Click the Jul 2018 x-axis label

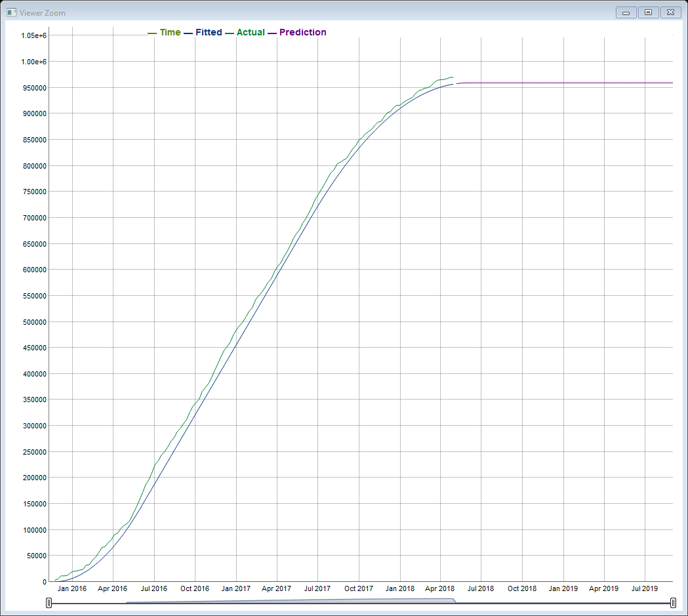[x=481, y=589]
